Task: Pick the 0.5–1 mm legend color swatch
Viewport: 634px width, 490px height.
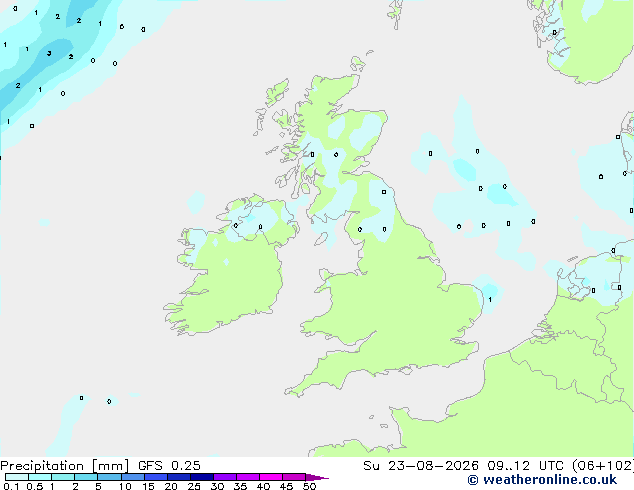Action: click(x=40, y=477)
